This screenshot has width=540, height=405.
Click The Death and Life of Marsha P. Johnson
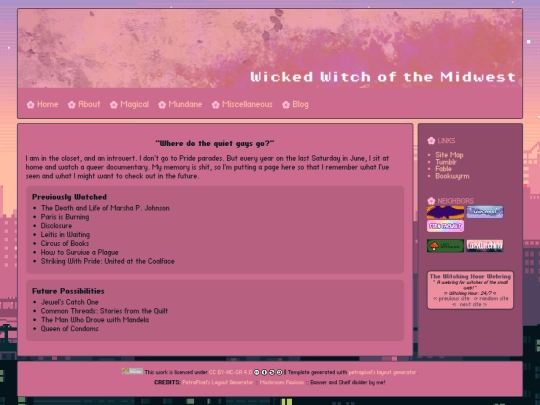(105, 208)
